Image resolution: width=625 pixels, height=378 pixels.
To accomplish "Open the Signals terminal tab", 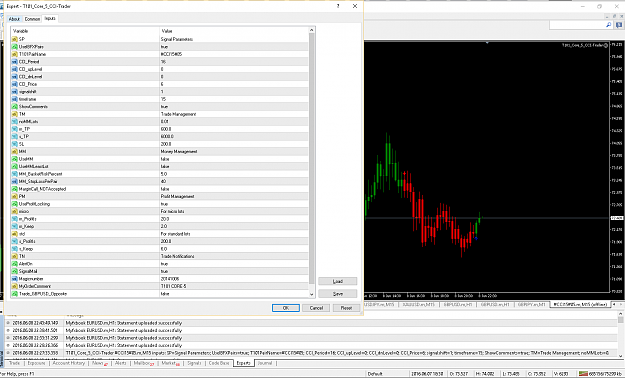I will (194, 363).
